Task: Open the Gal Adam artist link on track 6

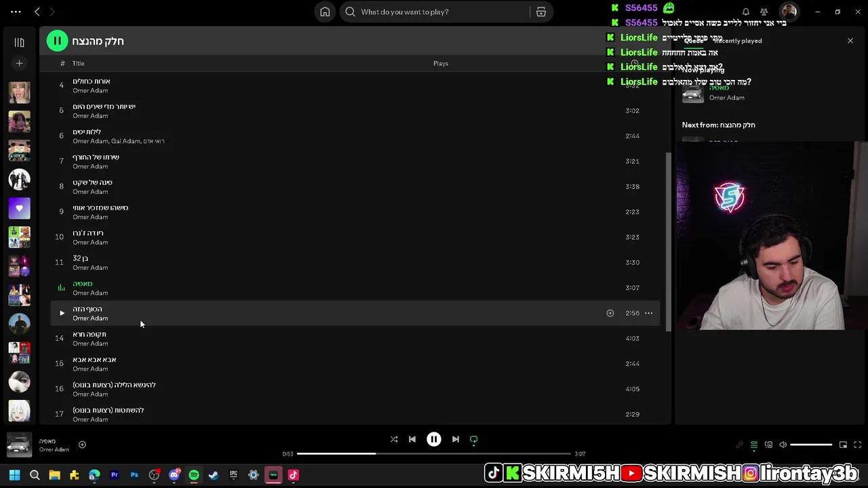Action: tap(125, 141)
